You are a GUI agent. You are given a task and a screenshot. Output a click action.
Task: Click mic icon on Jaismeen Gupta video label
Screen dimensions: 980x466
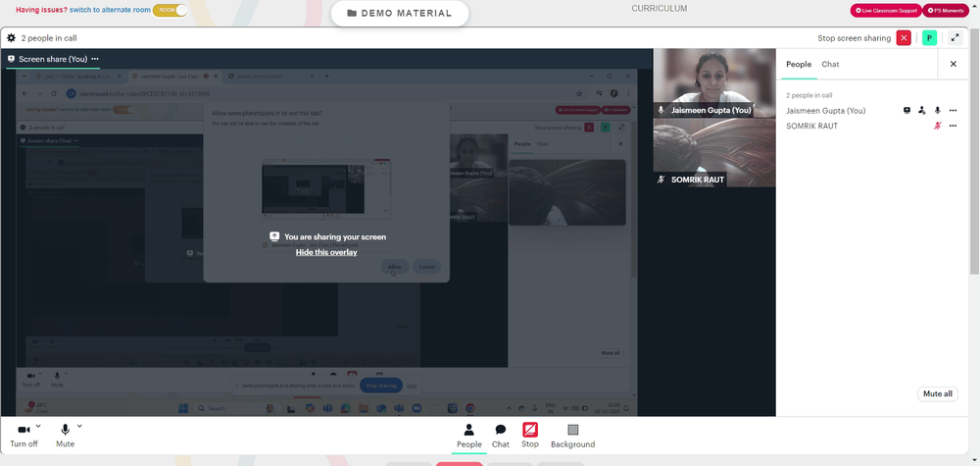point(661,110)
